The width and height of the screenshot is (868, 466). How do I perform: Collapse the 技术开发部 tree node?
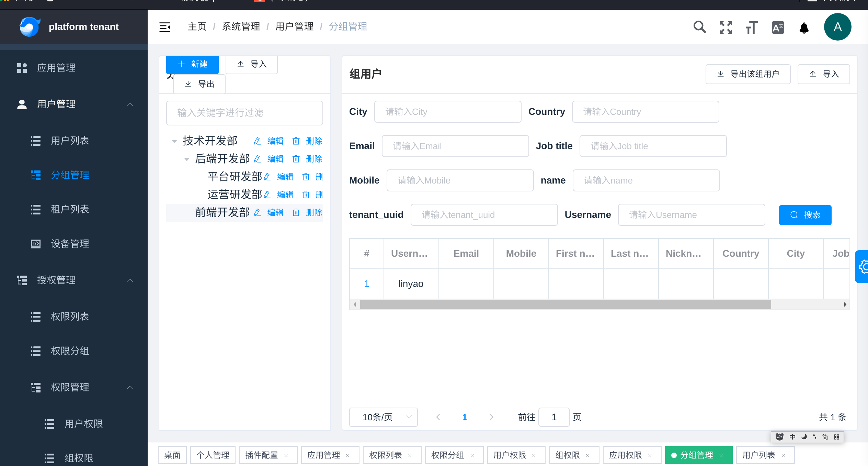(x=174, y=141)
